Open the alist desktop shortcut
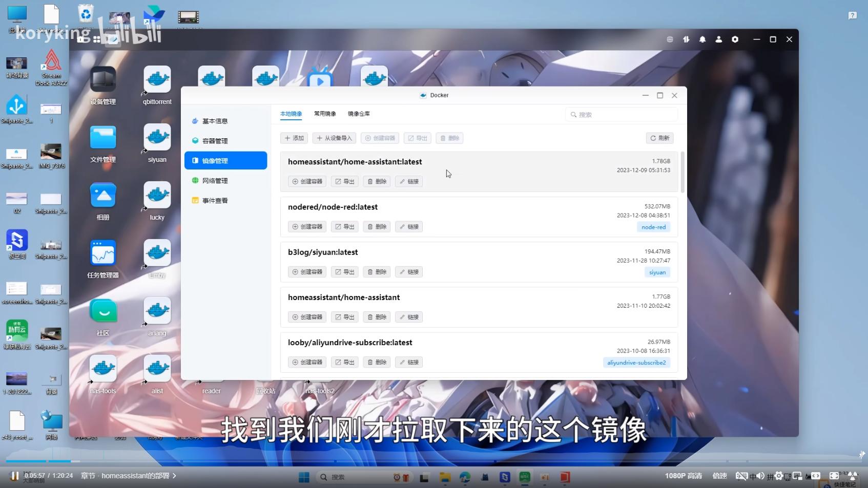Screen dimensions: 868x488 click(x=157, y=375)
